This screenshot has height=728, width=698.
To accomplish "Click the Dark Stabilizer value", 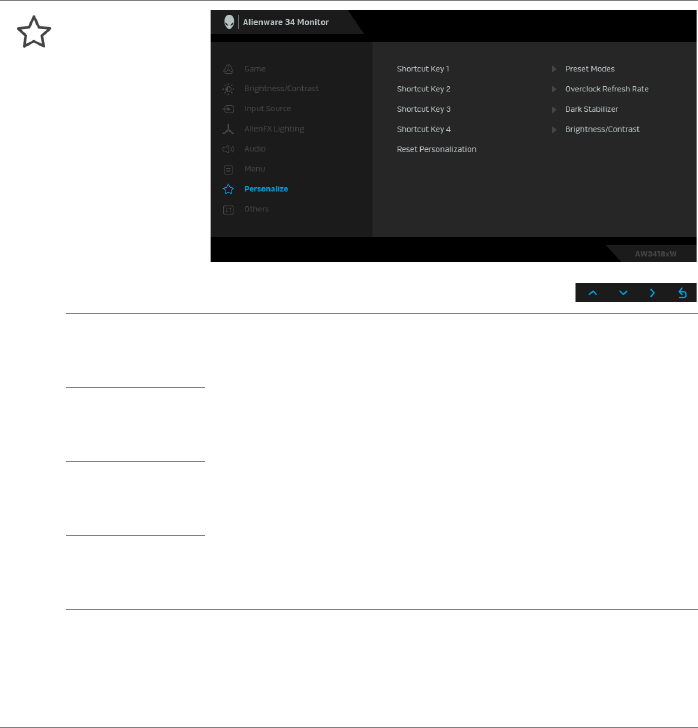I will click(x=592, y=109).
